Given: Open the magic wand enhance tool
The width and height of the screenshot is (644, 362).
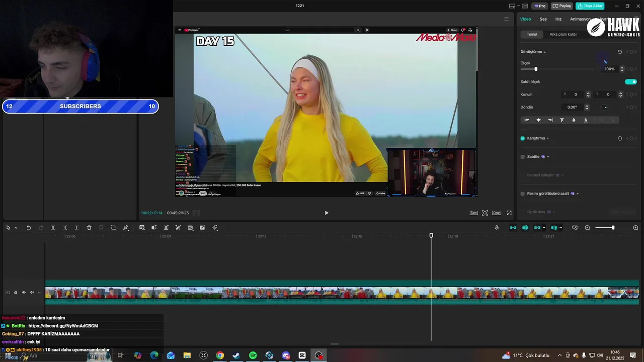Looking at the screenshot, I should [x=178, y=228].
